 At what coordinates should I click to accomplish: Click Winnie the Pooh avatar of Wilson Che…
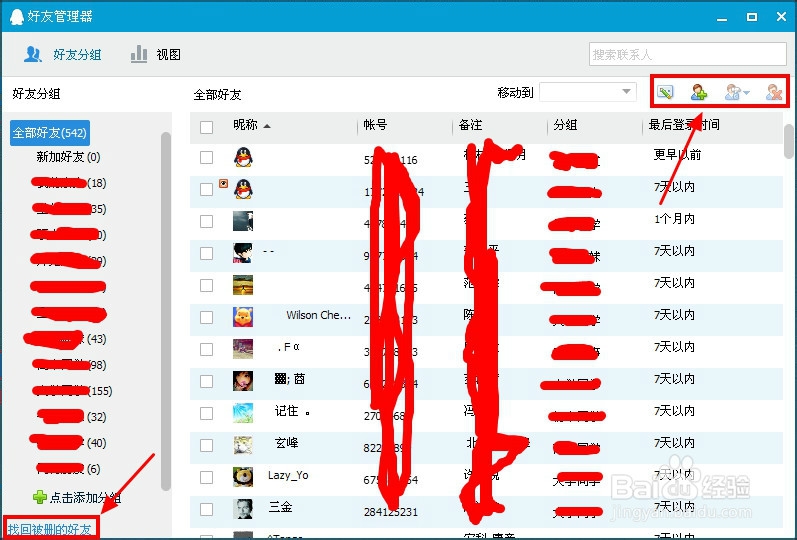[243, 317]
